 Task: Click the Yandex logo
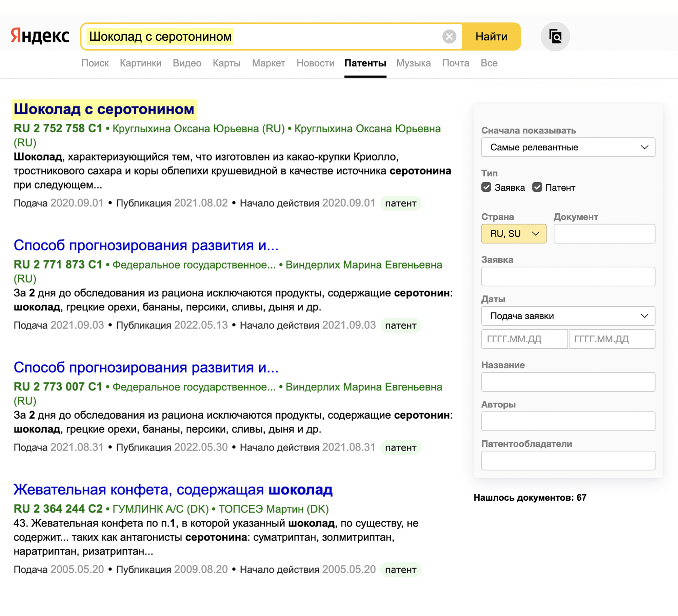pos(40,36)
